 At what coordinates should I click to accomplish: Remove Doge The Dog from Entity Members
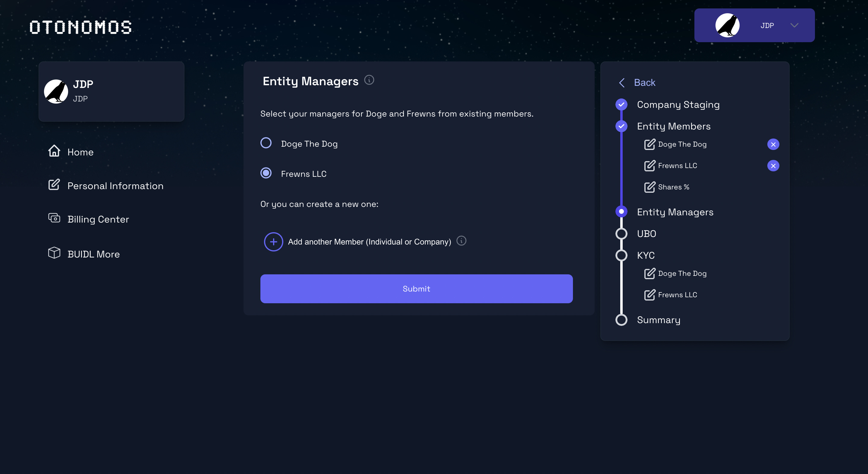point(773,145)
